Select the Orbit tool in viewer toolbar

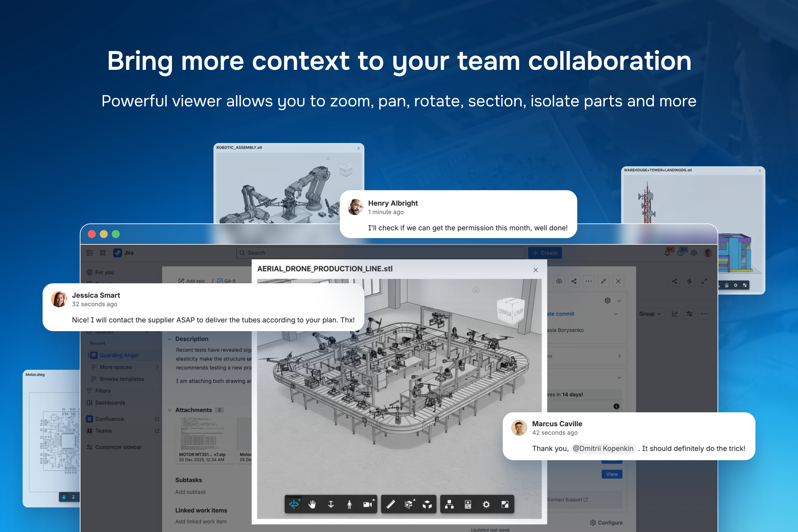[294, 504]
